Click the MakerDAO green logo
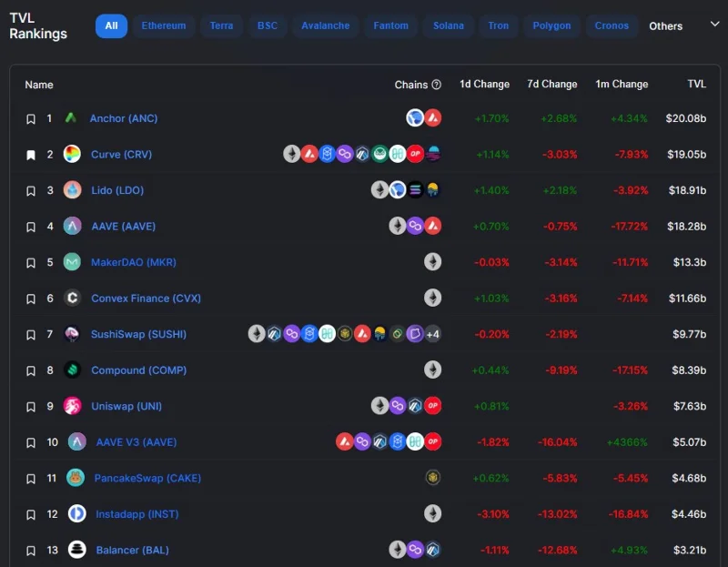The height and width of the screenshot is (567, 728). click(x=72, y=262)
